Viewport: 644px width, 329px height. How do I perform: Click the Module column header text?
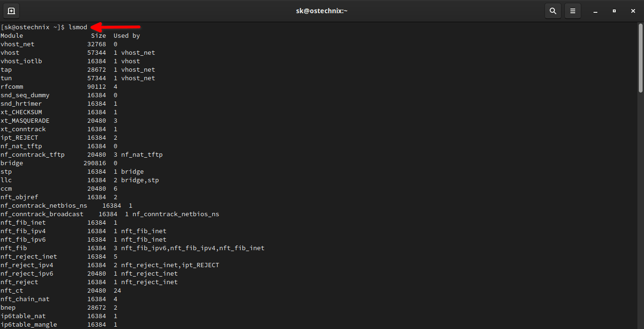(x=11, y=35)
